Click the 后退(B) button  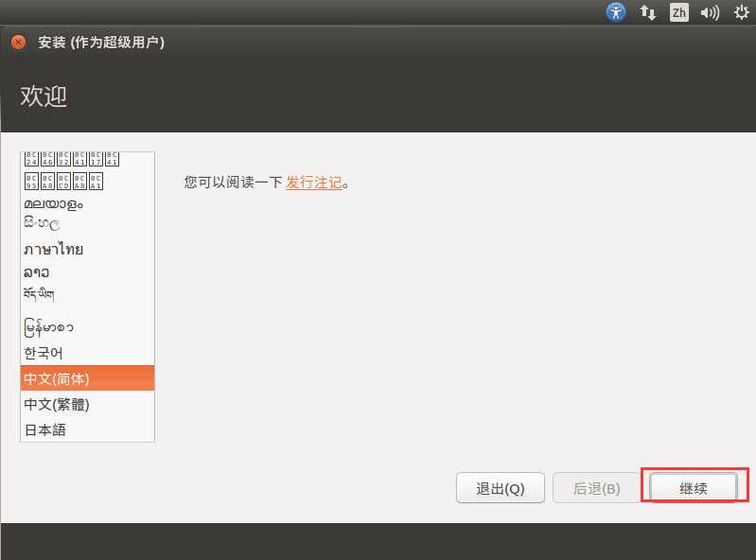(596, 488)
